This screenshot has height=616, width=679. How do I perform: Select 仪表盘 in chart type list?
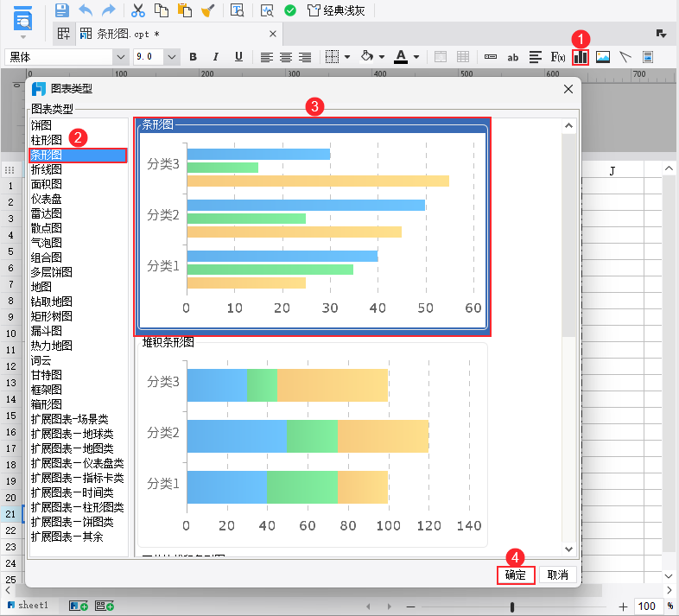point(78,199)
